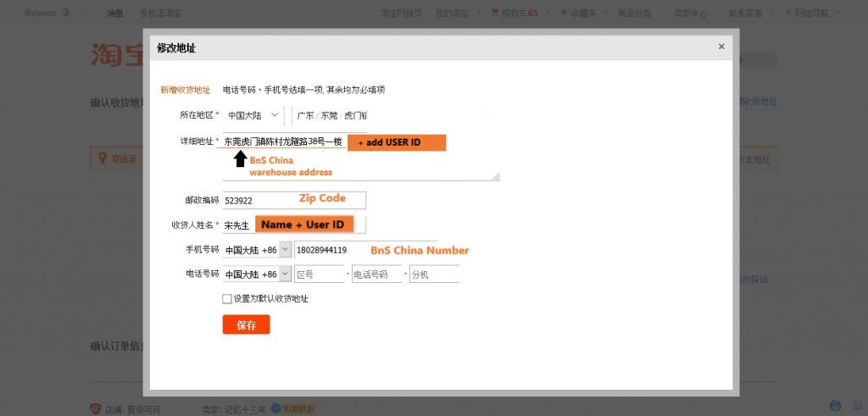Click the orange 保存 save button
This screenshot has height=416, width=868.
click(247, 324)
